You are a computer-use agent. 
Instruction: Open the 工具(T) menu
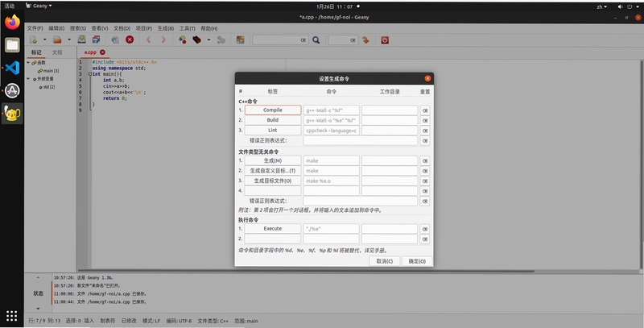[x=188, y=28]
